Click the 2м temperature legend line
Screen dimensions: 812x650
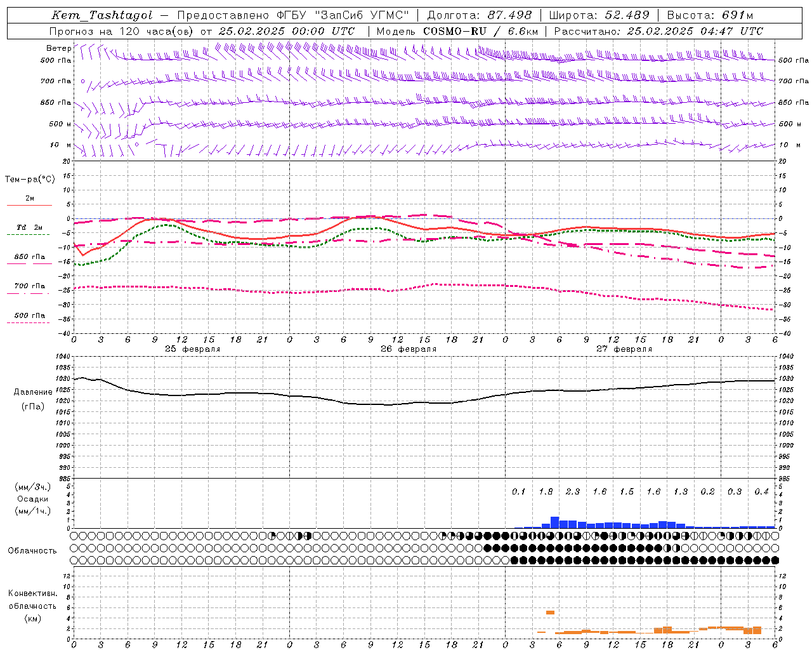click(30, 201)
